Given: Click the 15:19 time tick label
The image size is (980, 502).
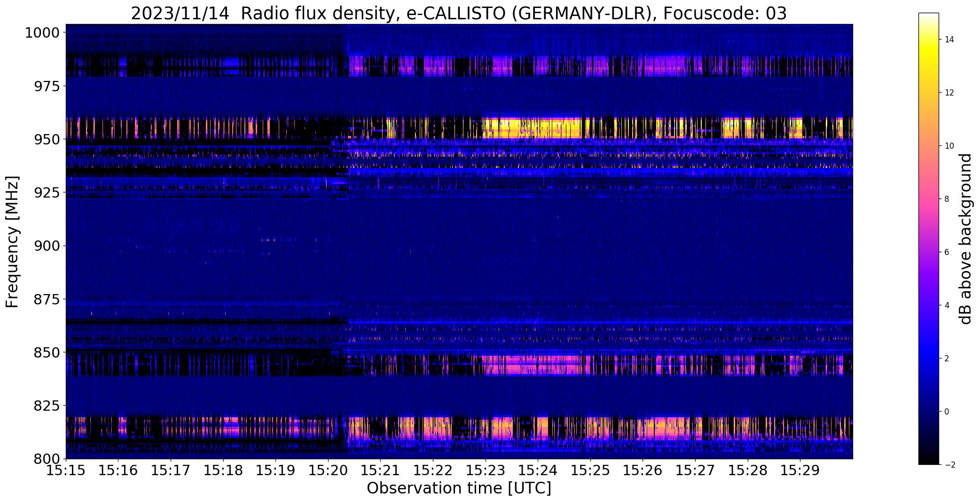Looking at the screenshot, I should point(276,470).
